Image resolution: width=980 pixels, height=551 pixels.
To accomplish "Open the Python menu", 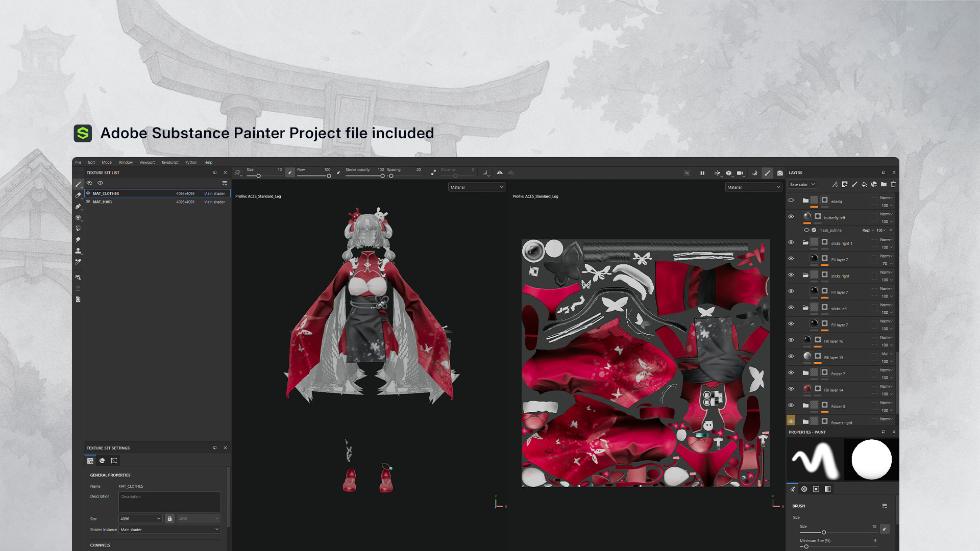I will point(191,162).
